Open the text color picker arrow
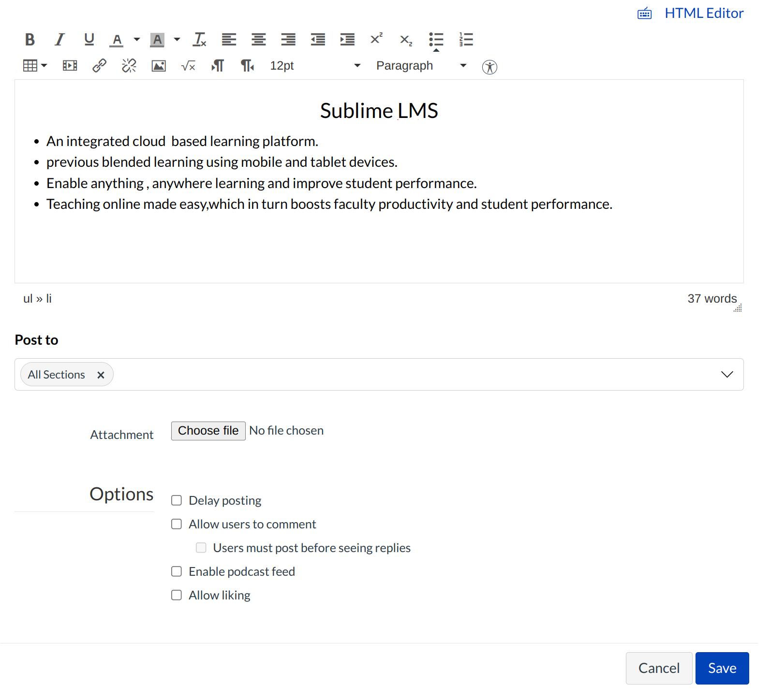 tap(137, 40)
